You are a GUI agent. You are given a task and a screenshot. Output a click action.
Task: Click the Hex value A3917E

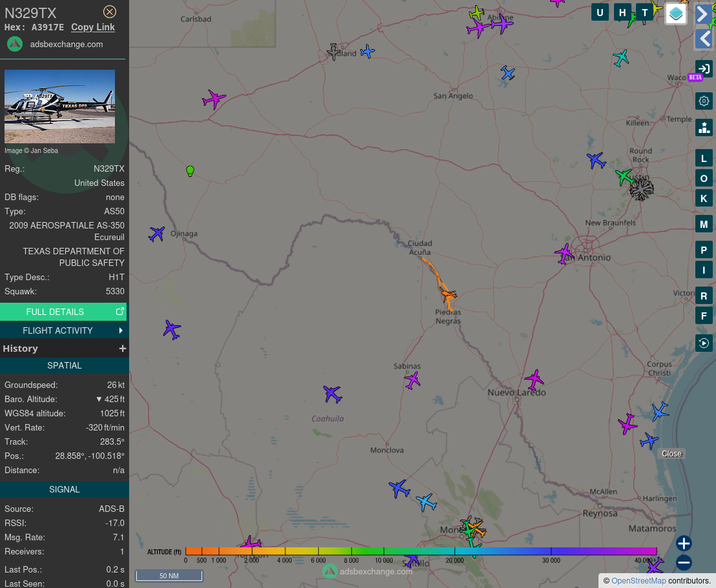pos(48,27)
